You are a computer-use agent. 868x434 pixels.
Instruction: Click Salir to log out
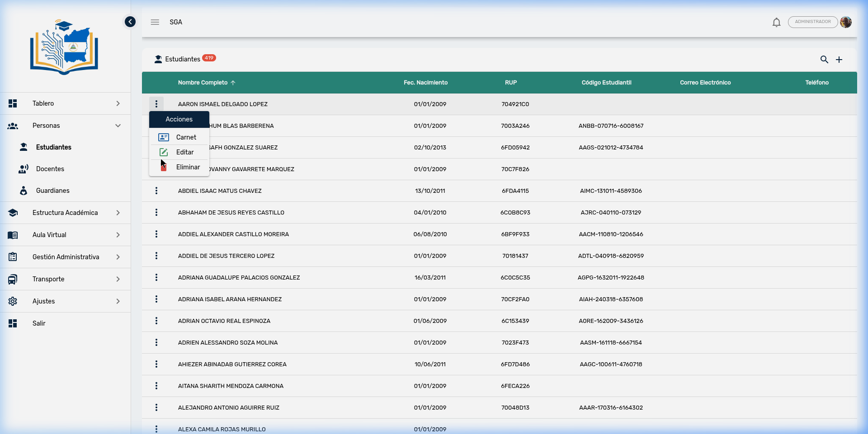(x=39, y=323)
